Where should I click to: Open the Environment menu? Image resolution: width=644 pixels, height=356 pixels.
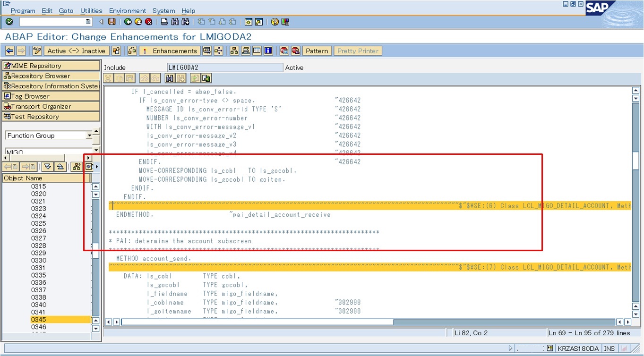(x=128, y=10)
